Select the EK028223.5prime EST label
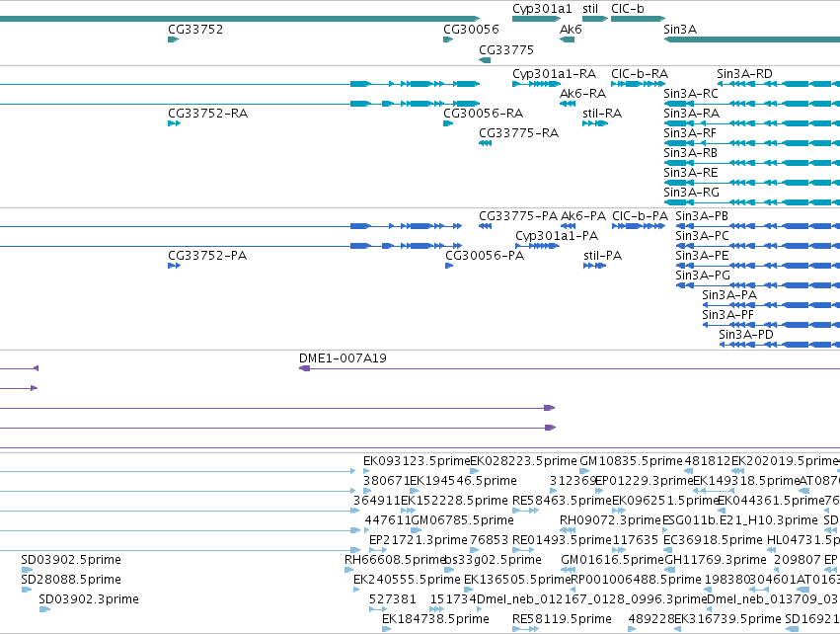This screenshot has width=840, height=634. pos(523,461)
